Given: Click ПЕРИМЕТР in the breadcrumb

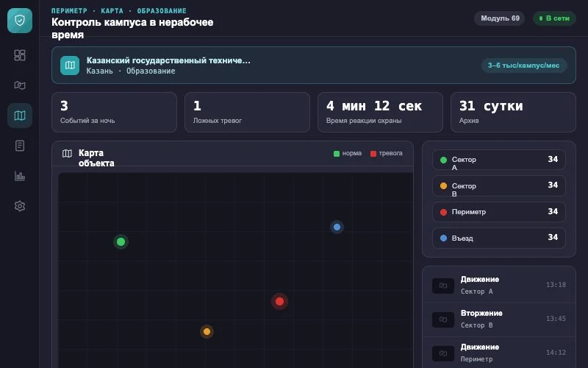Looking at the screenshot, I should [69, 11].
